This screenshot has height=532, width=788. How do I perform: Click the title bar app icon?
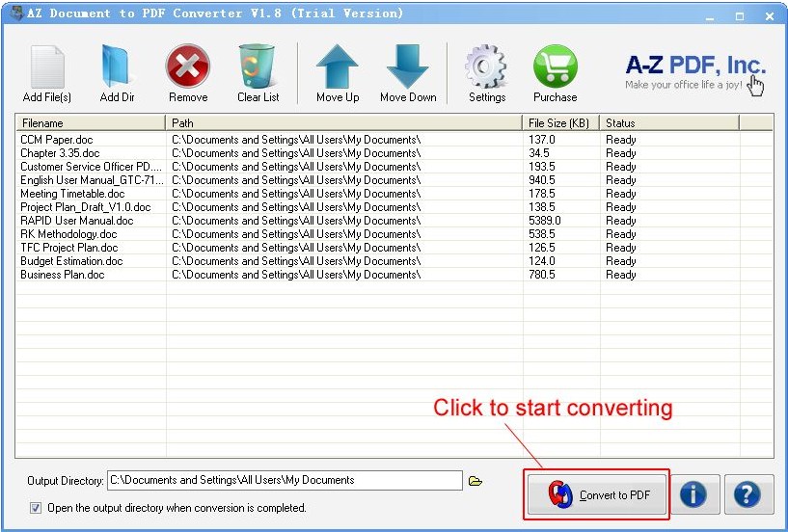click(x=17, y=13)
